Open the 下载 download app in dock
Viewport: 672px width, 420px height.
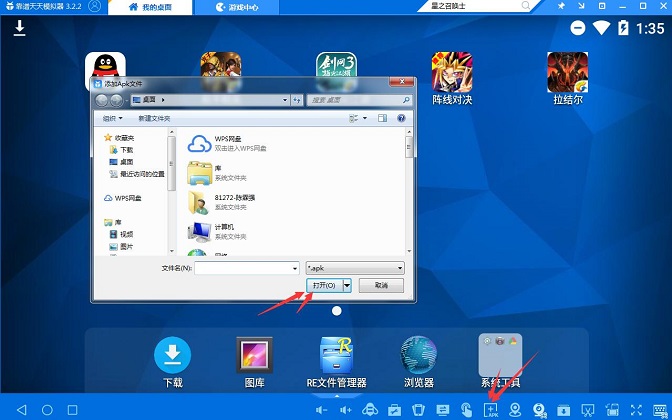pos(173,362)
